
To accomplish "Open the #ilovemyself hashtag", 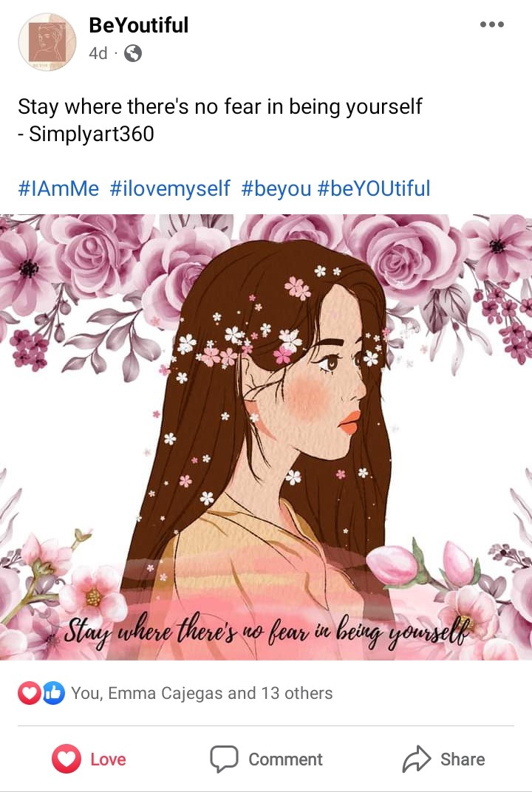I will click(170, 188).
